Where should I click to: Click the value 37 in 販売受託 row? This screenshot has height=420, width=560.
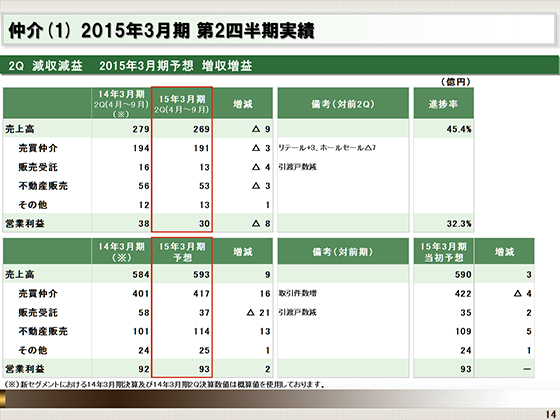[x=204, y=312]
